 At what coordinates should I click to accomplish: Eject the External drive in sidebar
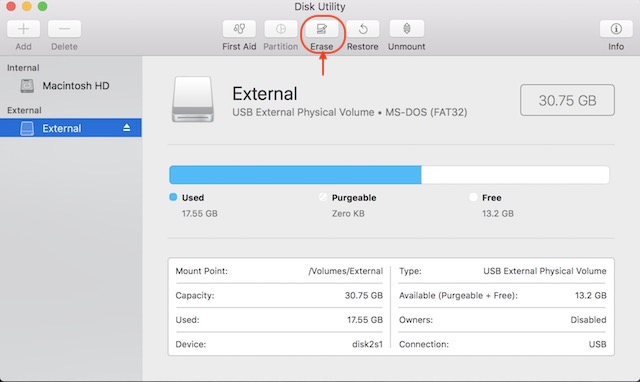[x=127, y=128]
